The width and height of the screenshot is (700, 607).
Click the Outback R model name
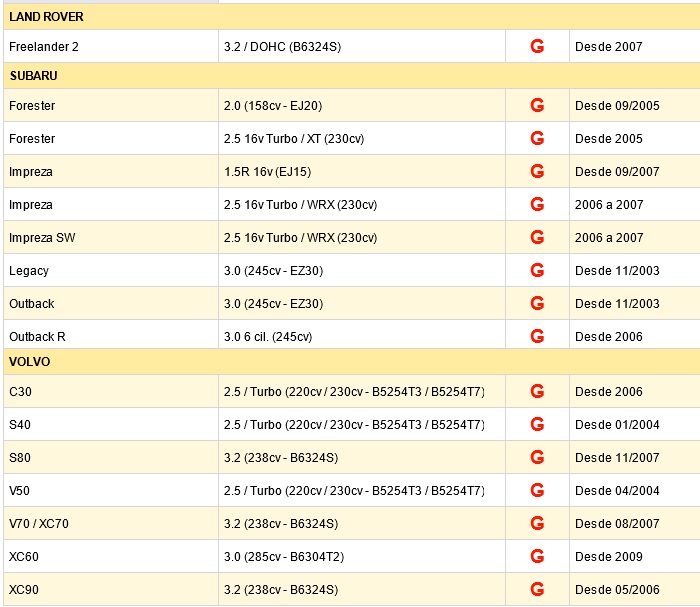[37, 337]
